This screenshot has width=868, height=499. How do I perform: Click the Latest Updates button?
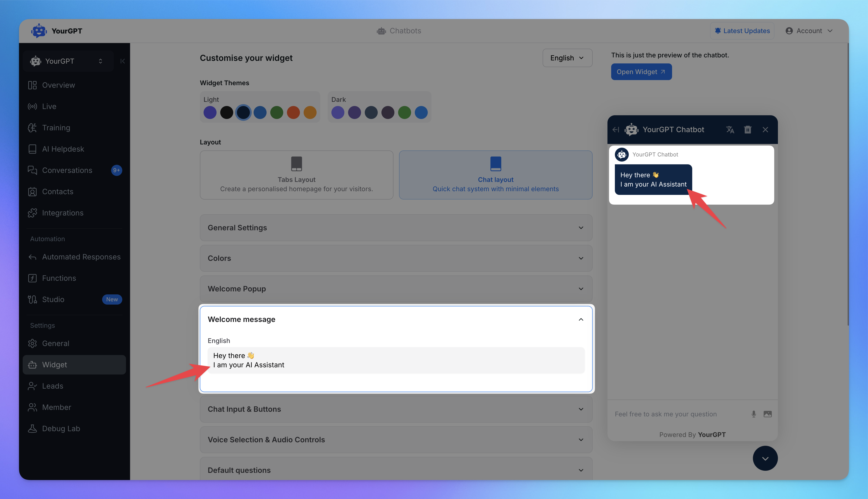[x=742, y=31]
